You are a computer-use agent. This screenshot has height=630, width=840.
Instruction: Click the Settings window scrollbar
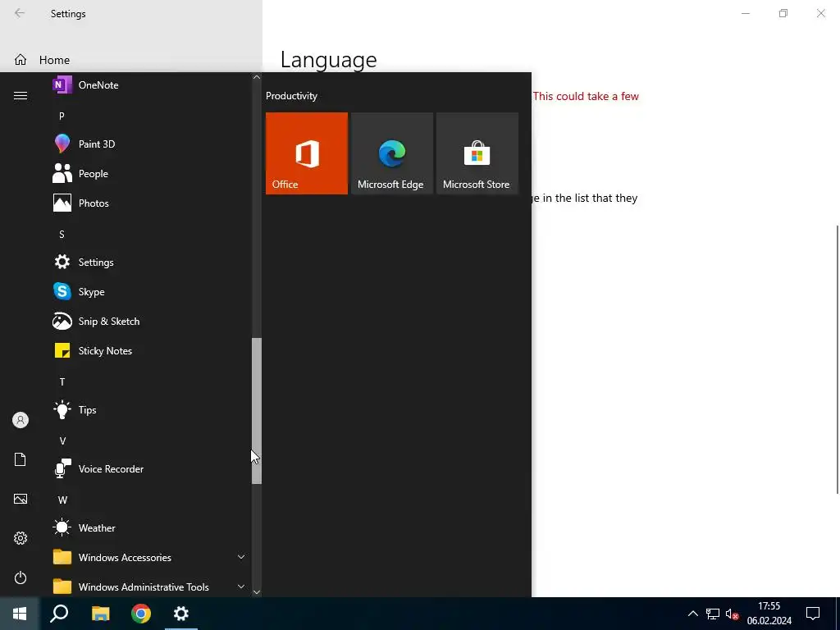(838, 359)
